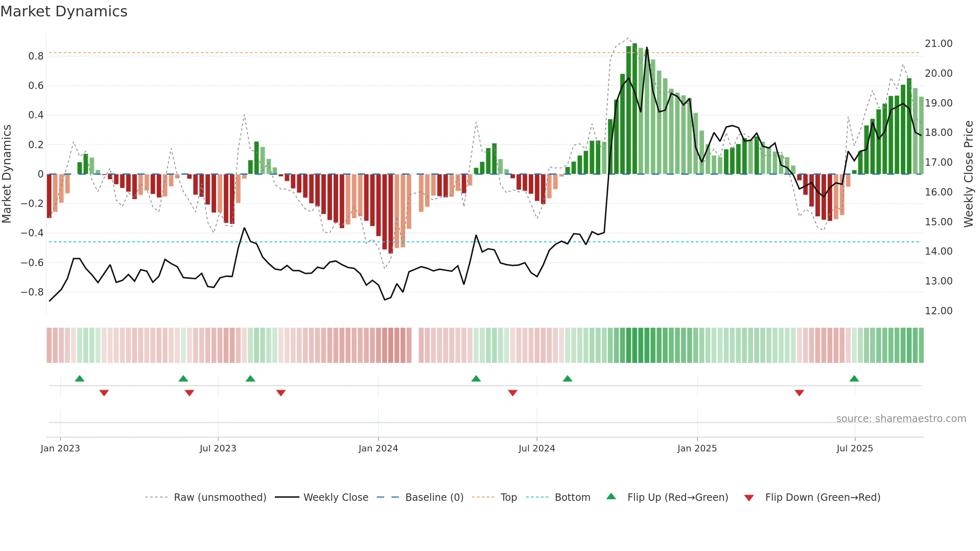Select flip-up marker at Jul 2025
This screenshot has height=551, width=980.
pyautogui.click(x=854, y=378)
